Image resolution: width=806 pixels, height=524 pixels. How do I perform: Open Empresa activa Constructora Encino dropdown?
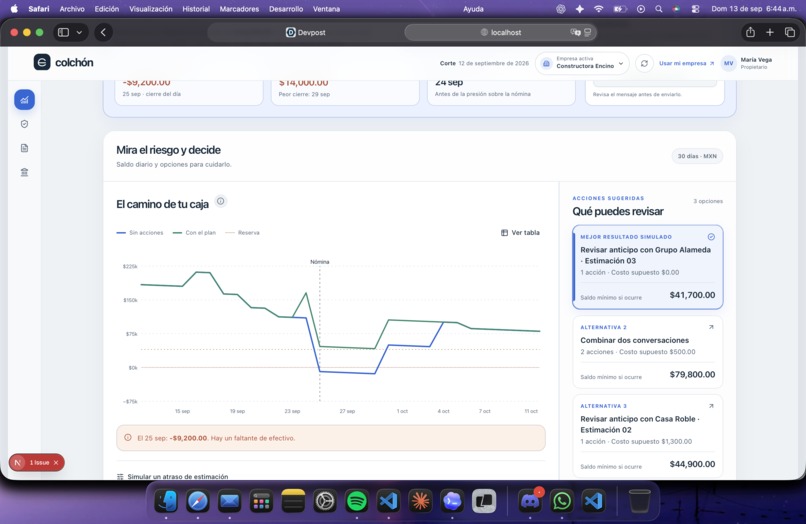tap(582, 63)
